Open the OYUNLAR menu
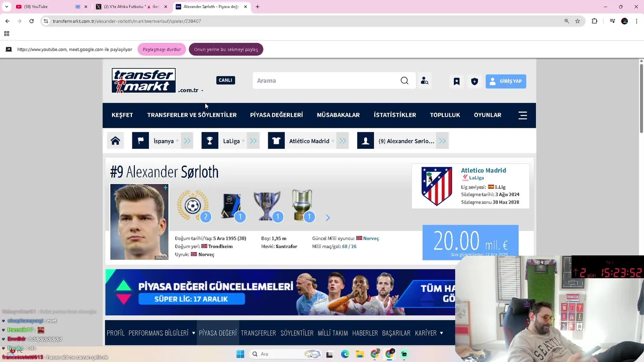The image size is (644, 362). coord(488,115)
